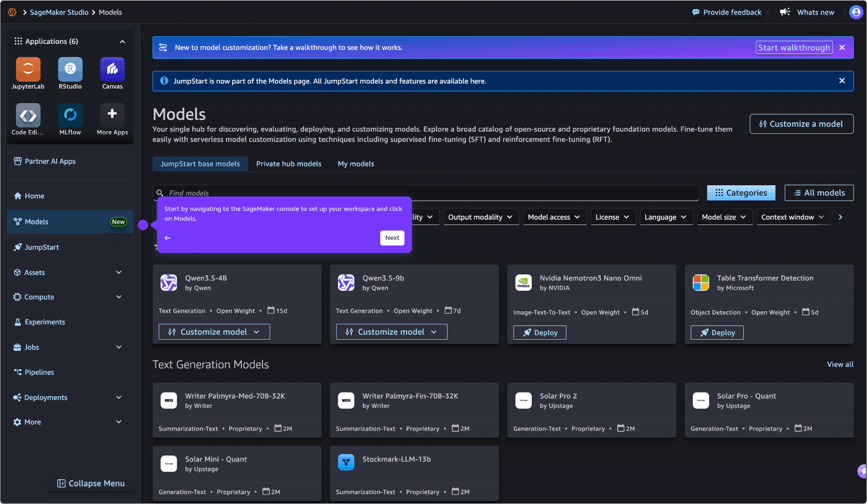This screenshot has width=867, height=504.
Task: Open the floating chat assistant icon
Action: pos(862,471)
